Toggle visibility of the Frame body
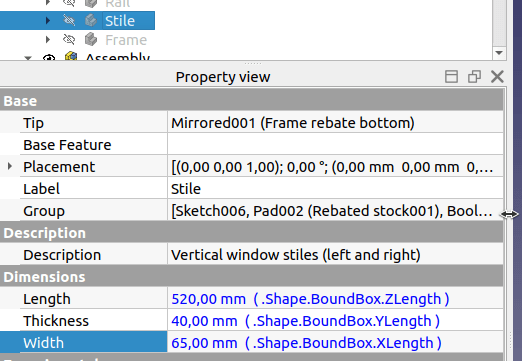The height and width of the screenshot is (361, 522). click(69, 40)
